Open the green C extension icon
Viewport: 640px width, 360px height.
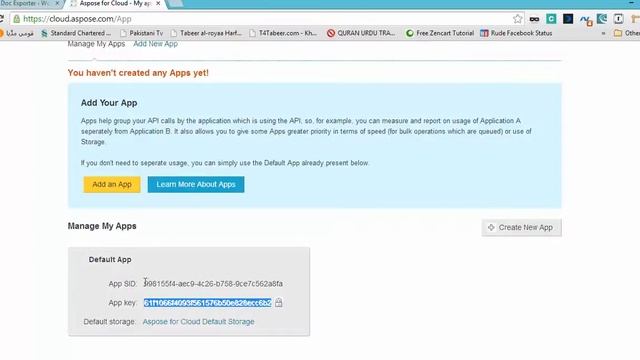click(x=551, y=19)
